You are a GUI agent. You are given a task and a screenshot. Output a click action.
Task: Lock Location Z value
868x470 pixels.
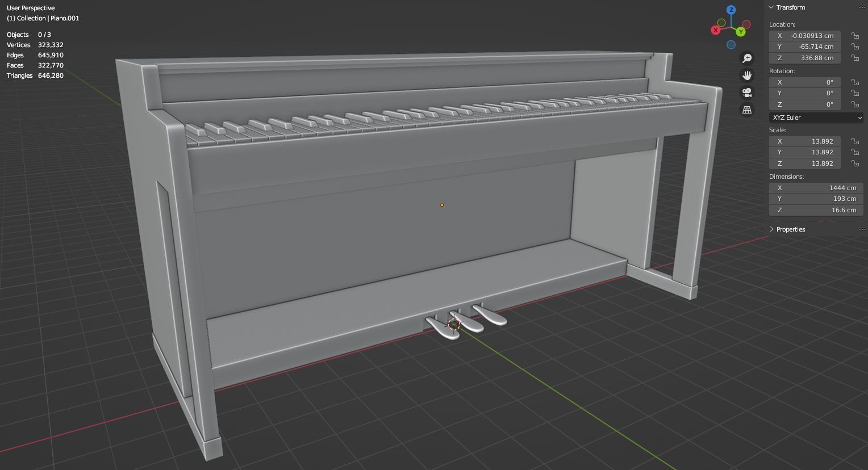tap(854, 58)
